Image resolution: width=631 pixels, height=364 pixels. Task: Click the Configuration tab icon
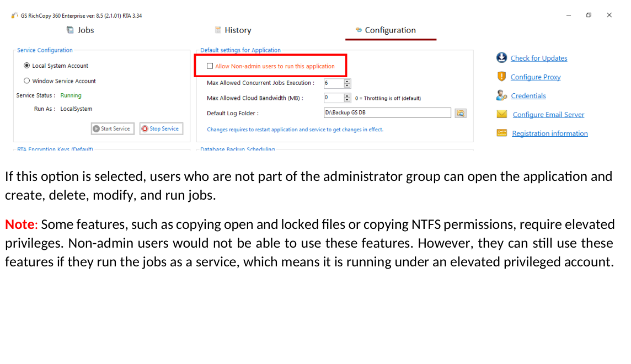pos(359,30)
